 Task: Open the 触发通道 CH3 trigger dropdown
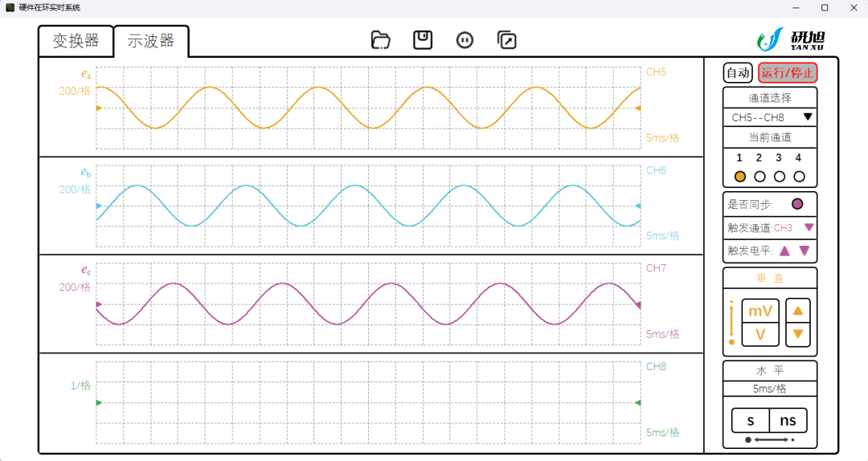click(x=809, y=227)
